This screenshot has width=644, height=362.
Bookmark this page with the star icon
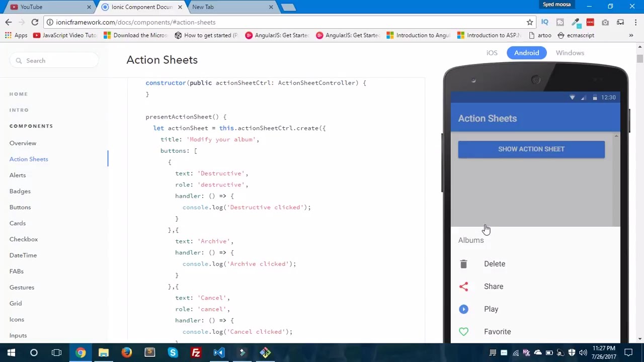pyautogui.click(x=530, y=22)
